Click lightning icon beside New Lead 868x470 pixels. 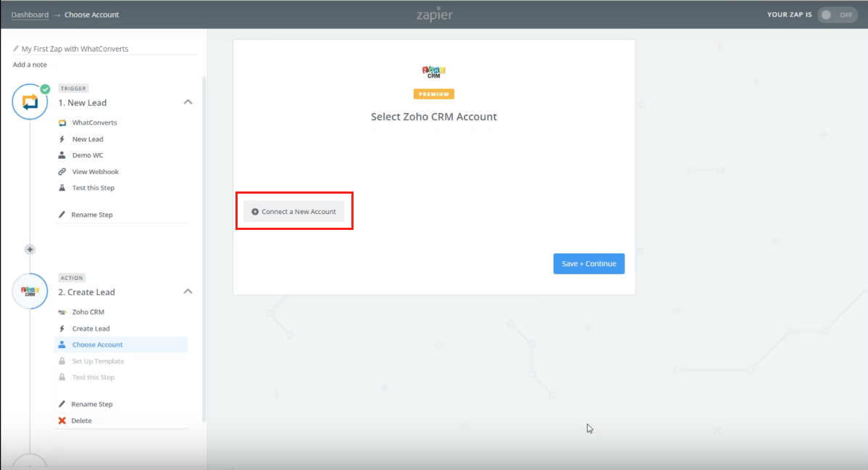click(62, 139)
